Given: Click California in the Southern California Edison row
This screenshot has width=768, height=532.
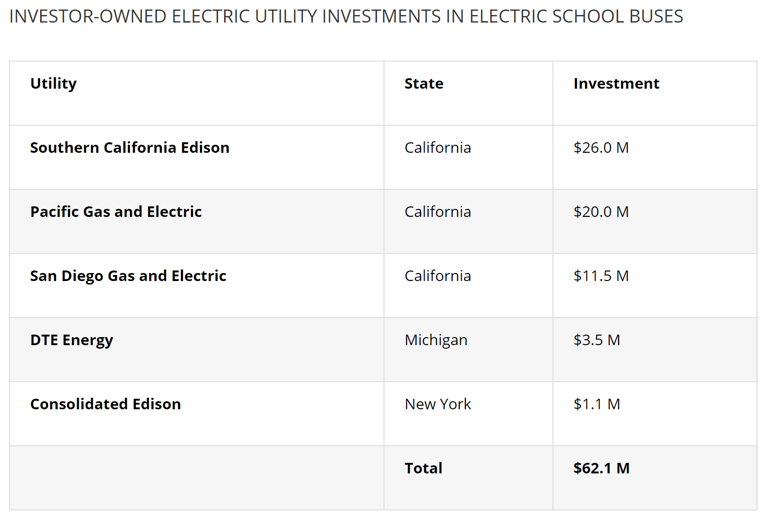Looking at the screenshot, I should 438,148.
